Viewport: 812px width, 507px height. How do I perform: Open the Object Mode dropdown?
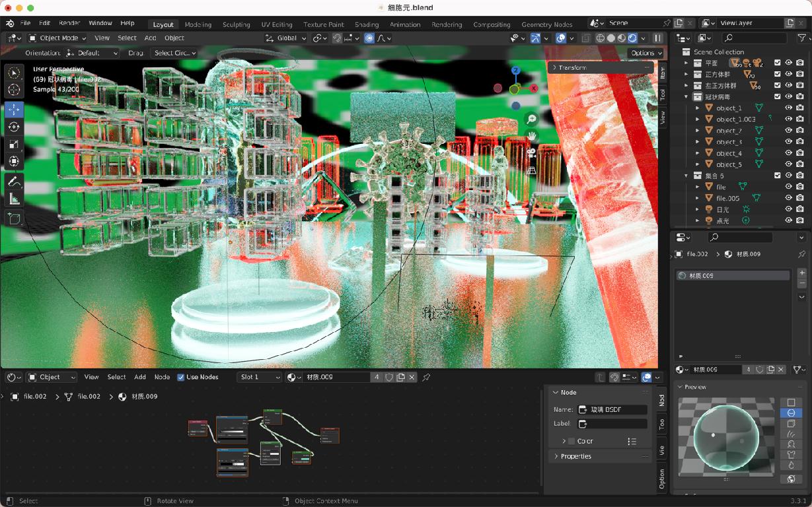(x=57, y=38)
